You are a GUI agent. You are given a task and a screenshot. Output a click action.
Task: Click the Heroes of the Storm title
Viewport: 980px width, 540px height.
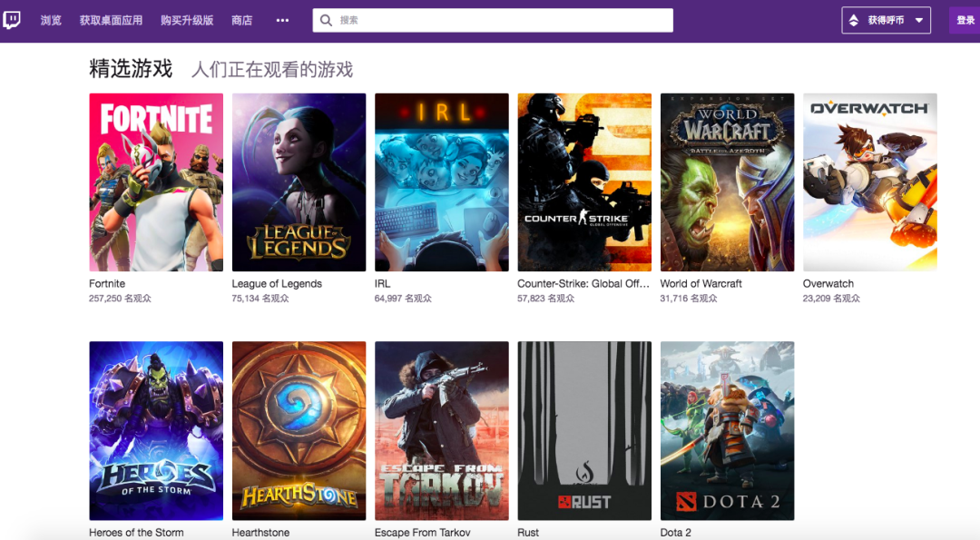click(x=136, y=533)
